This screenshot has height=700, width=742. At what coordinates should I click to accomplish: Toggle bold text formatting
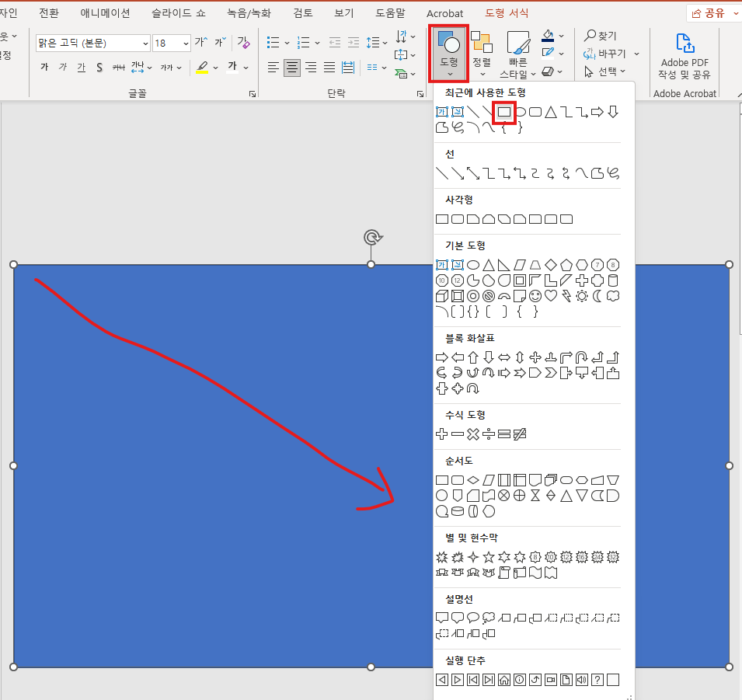click(x=44, y=68)
